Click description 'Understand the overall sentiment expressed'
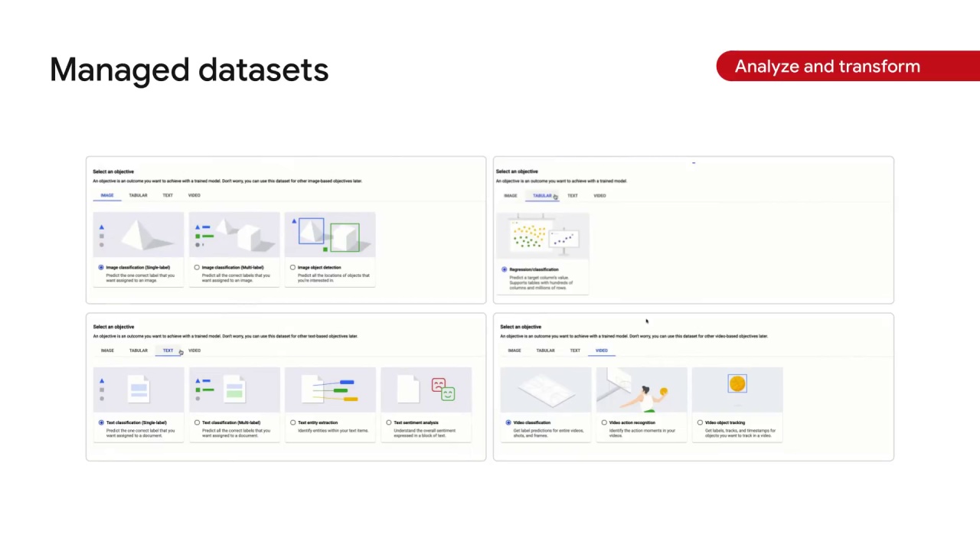 [425, 432]
